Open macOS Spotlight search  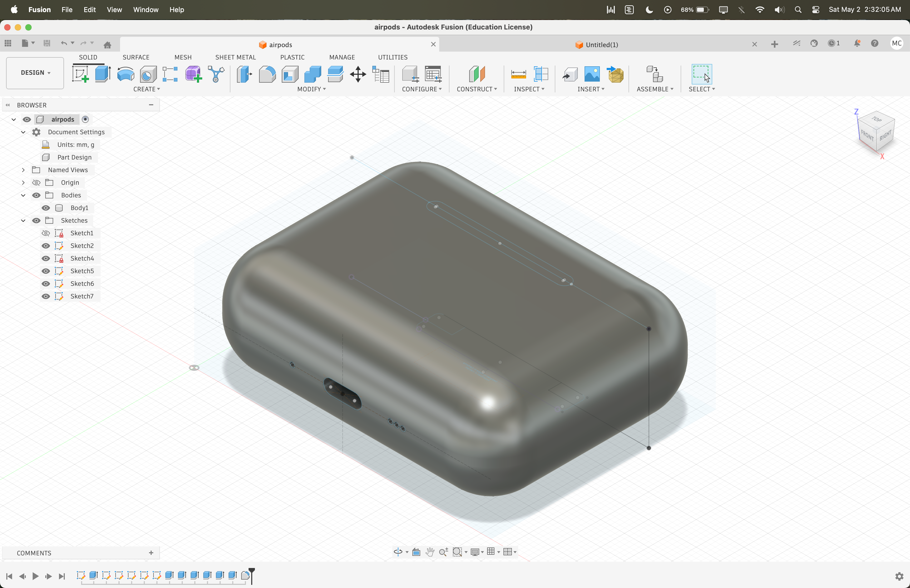coord(798,9)
